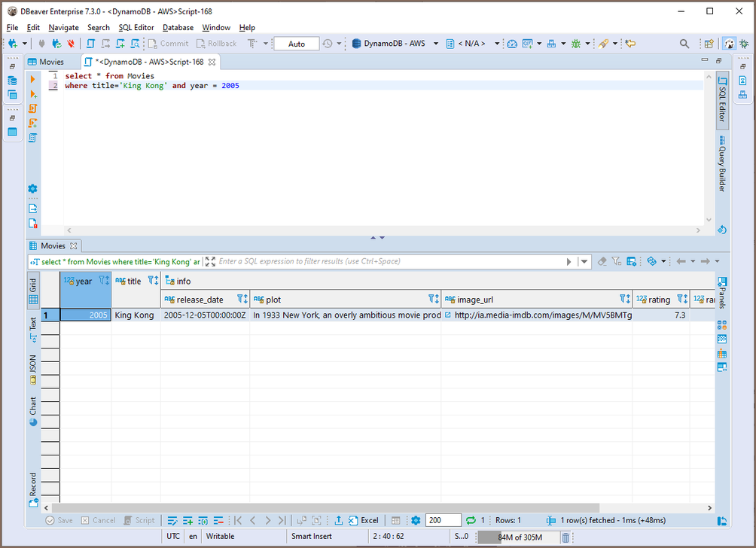Switch results to JSON view
756x548 pixels.
pyautogui.click(x=33, y=369)
